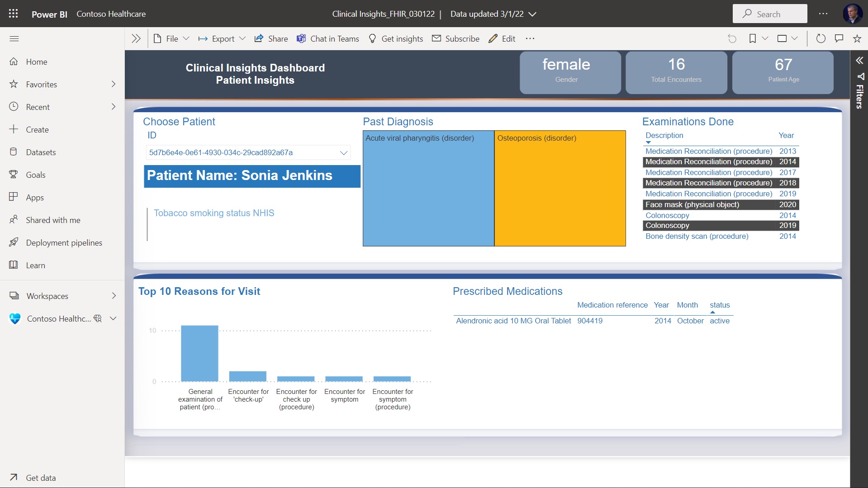
Task: Go to Home in sidebar
Action: tap(36, 62)
